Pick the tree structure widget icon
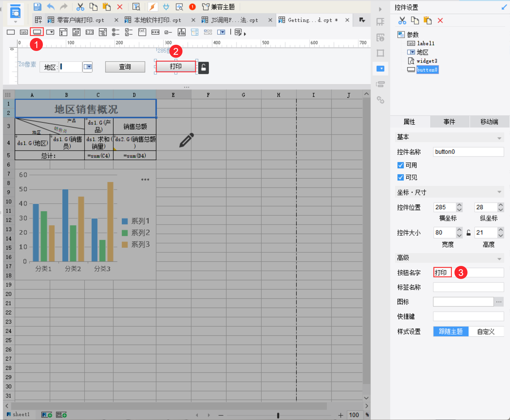The image size is (510, 420). coord(182,32)
